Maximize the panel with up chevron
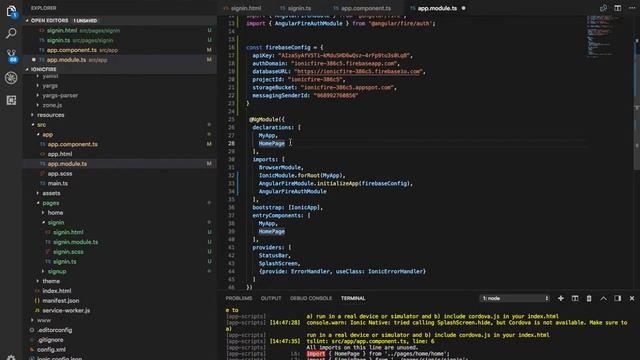This screenshot has width=640, height=360. [603, 298]
